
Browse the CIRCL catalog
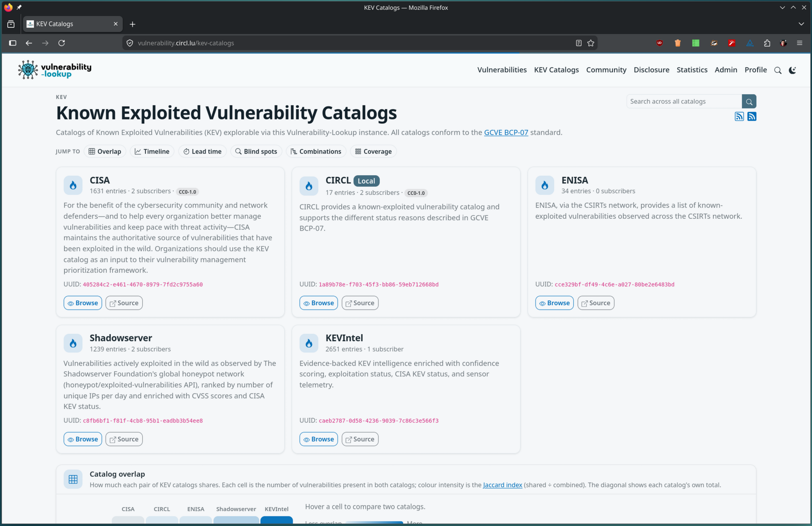pos(319,303)
